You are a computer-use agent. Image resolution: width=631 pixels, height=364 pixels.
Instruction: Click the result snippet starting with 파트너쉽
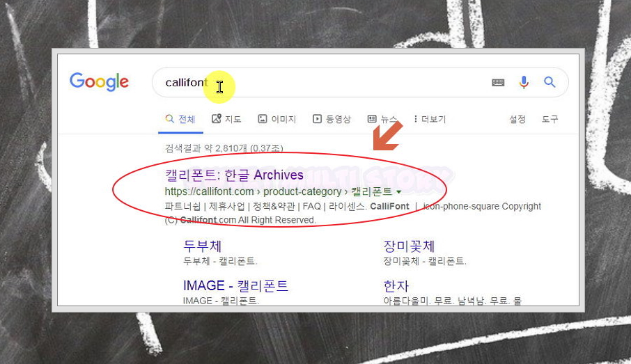[352, 213]
